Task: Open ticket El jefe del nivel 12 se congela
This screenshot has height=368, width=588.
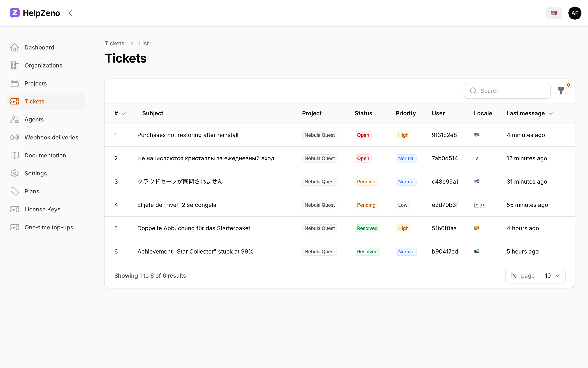Action: coord(177,205)
